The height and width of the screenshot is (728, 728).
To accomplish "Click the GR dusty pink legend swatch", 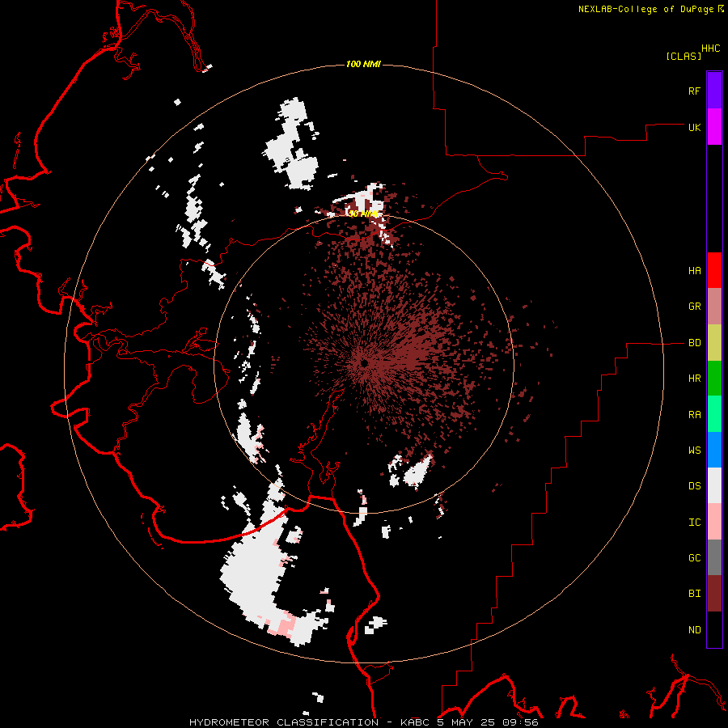I will pos(714,307).
